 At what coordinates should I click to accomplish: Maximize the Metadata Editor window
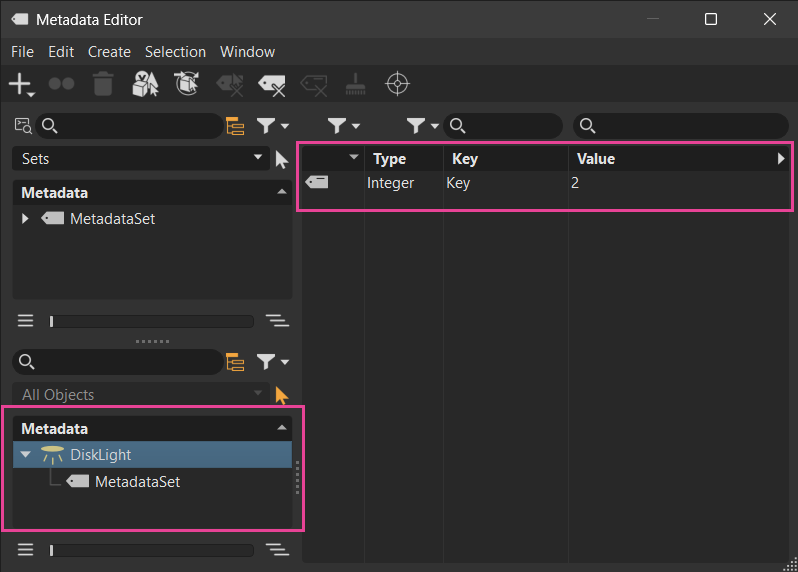coord(711,19)
